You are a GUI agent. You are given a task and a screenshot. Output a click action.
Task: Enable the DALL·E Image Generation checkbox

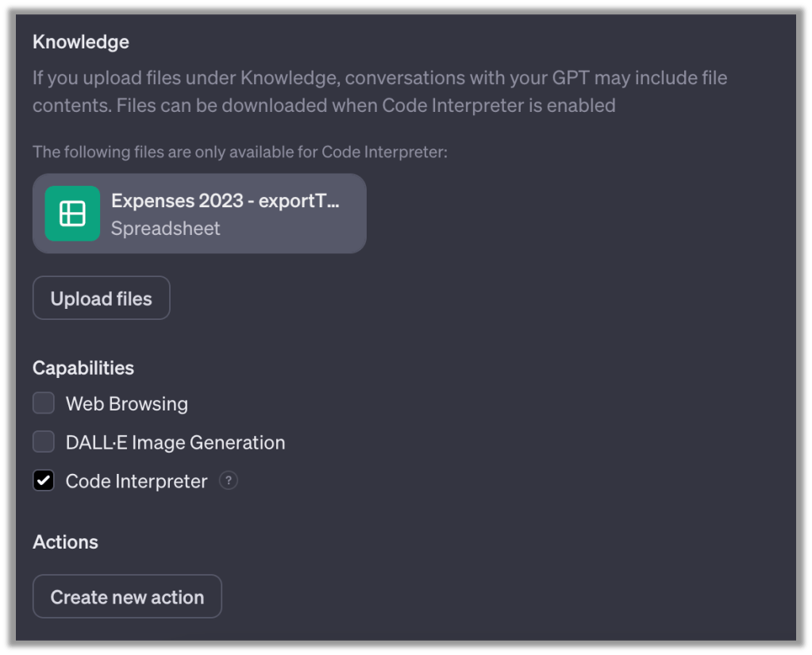pos(44,442)
